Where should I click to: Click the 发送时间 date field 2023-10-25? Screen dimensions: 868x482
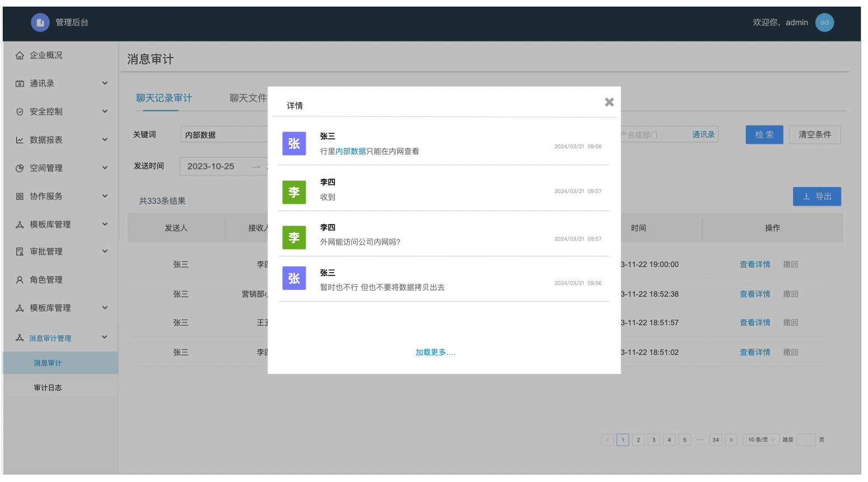[x=211, y=166]
